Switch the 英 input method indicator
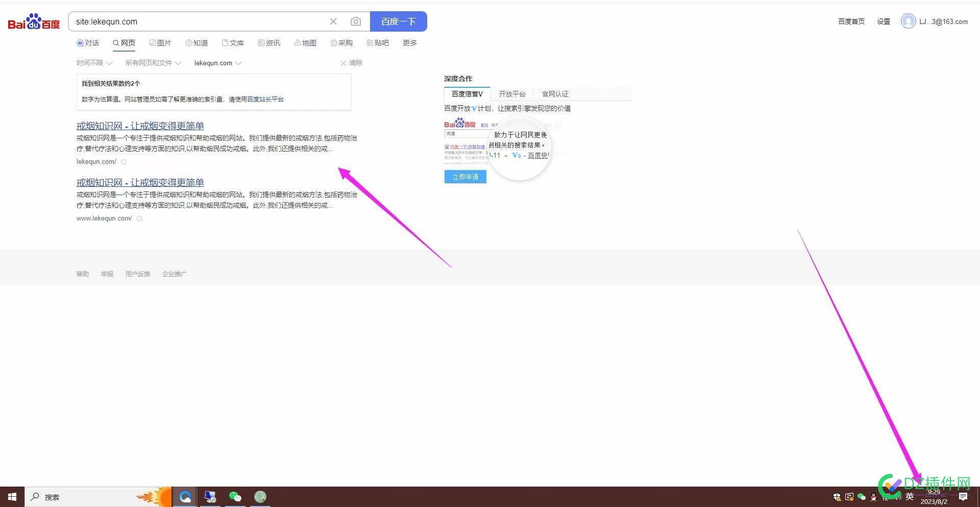This screenshot has width=980, height=507. (x=910, y=497)
